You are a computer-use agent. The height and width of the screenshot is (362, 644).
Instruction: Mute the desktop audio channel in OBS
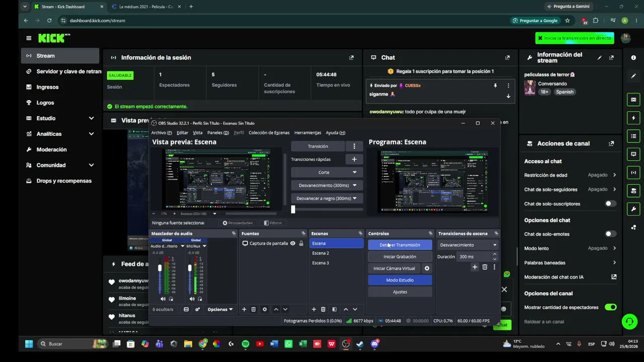click(163, 299)
